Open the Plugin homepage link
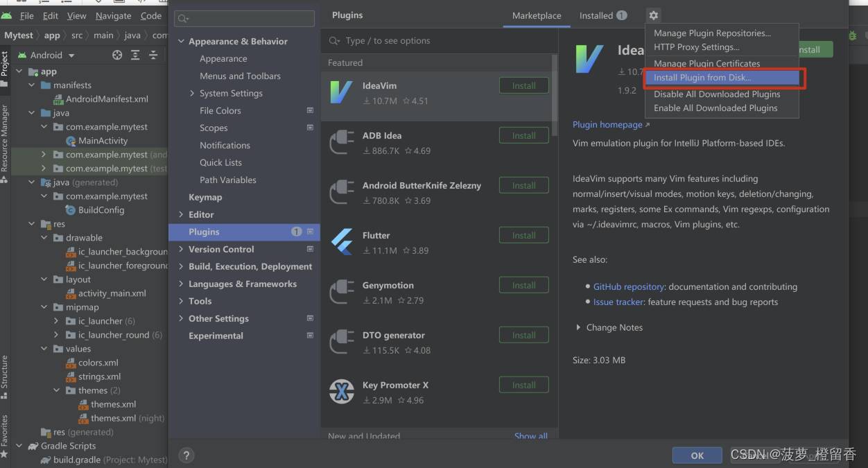 pos(608,125)
